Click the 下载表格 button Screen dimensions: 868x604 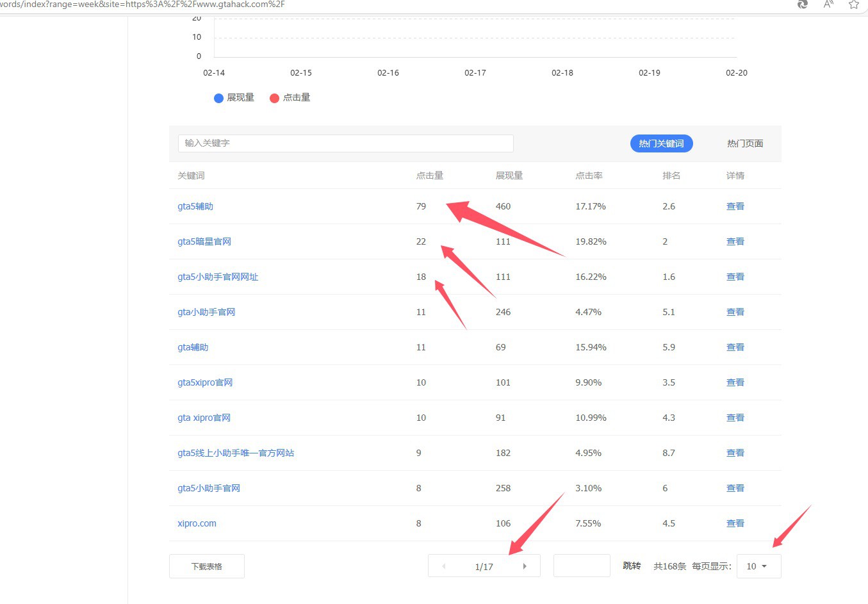pyautogui.click(x=207, y=566)
